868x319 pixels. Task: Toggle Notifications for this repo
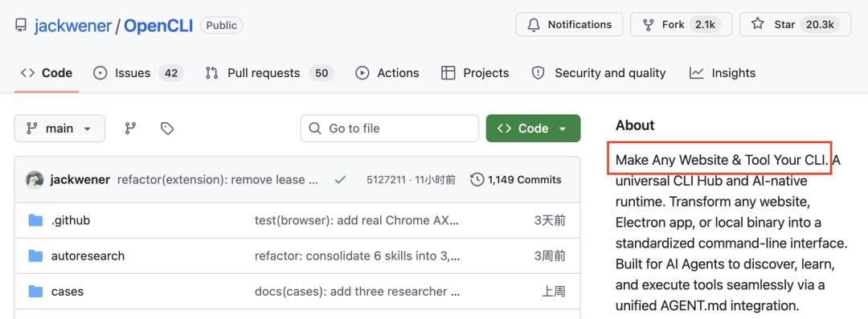point(569,24)
